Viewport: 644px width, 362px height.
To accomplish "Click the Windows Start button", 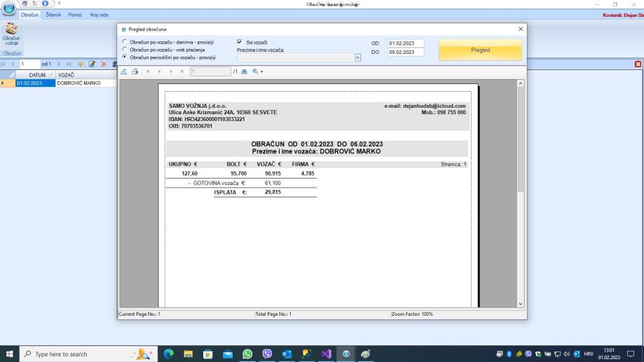I will (x=9, y=354).
